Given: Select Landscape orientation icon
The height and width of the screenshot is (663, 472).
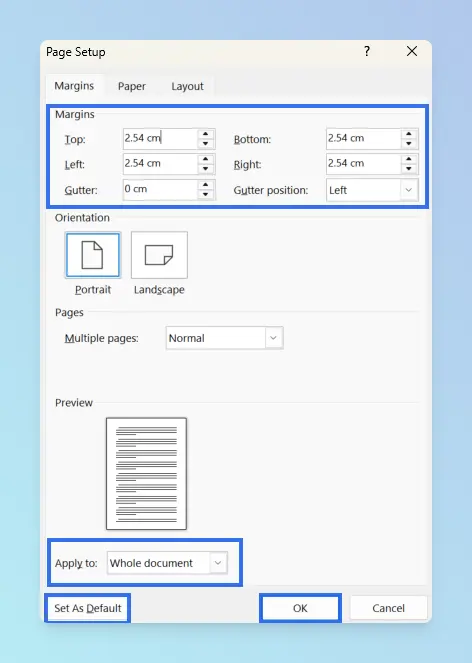Looking at the screenshot, I should (x=159, y=255).
